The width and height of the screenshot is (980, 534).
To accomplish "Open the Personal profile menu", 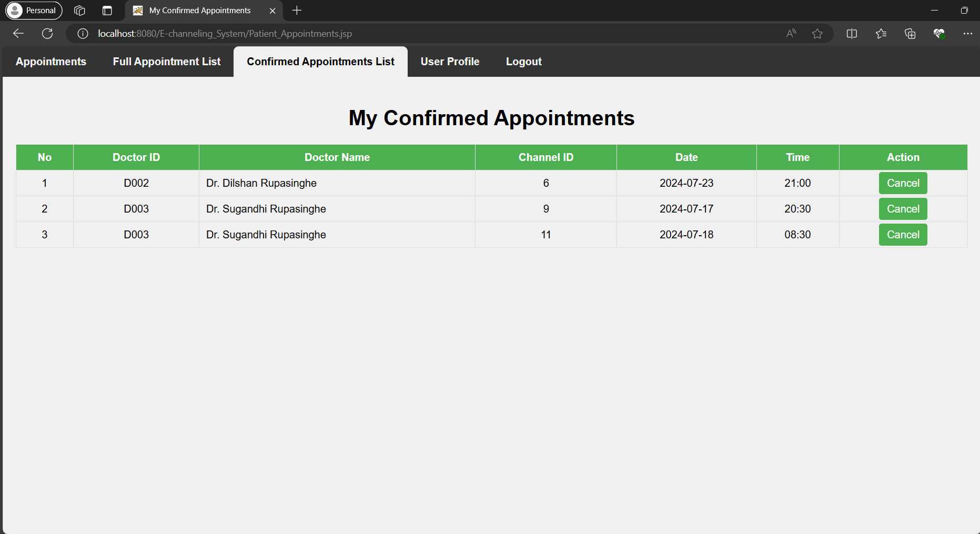I will (34, 11).
